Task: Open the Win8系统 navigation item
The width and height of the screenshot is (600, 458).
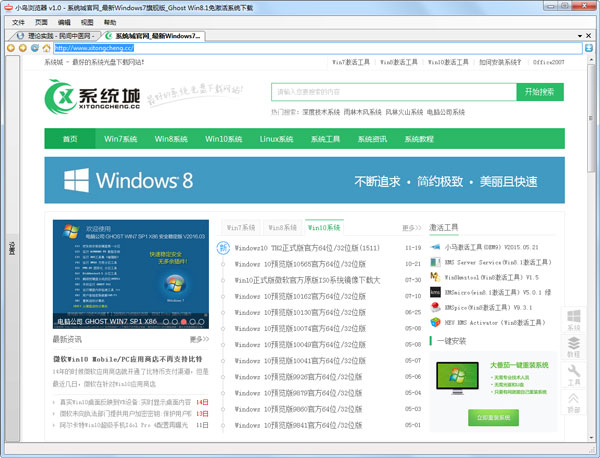Action: [x=171, y=139]
